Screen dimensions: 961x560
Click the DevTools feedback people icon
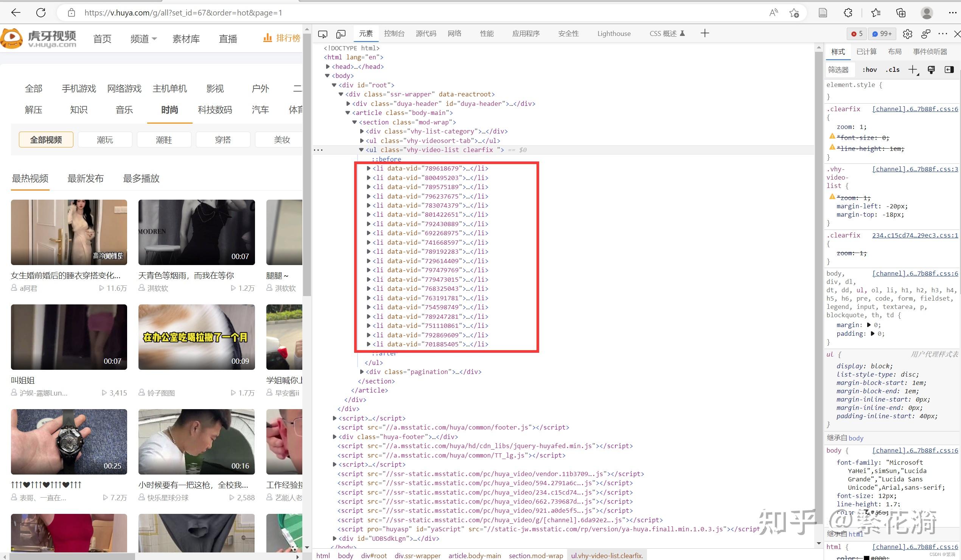(x=925, y=34)
